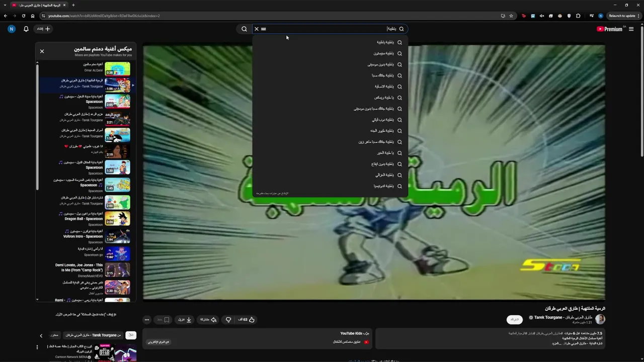Play the 1:45 Spacetoon video thumbnail
Viewport: 644px width, 362px height.
pos(117,185)
